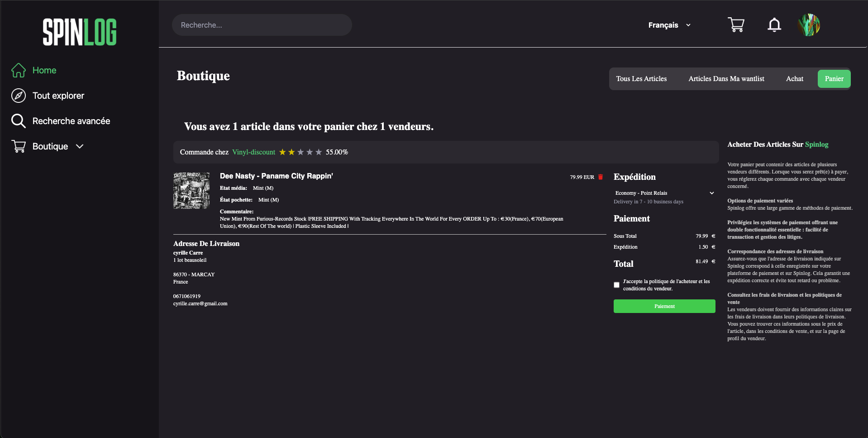Image resolution: width=868 pixels, height=438 pixels.
Task: Click the Home house icon in sidebar
Action: [x=19, y=70]
